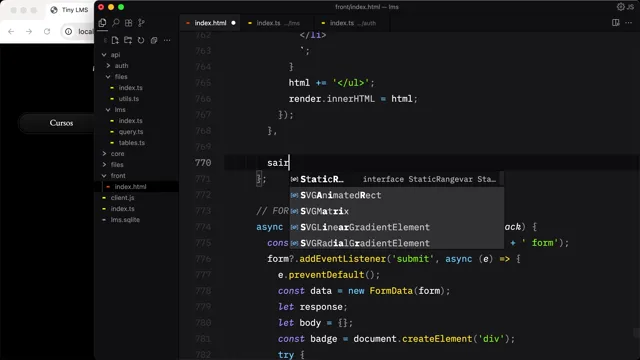640x360 pixels.
Task: Click the word 'sair' on line 770
Action: [278, 162]
